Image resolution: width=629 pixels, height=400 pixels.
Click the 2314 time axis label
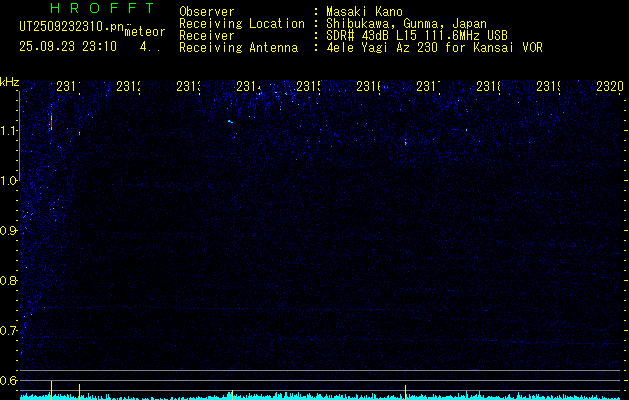tap(248, 86)
